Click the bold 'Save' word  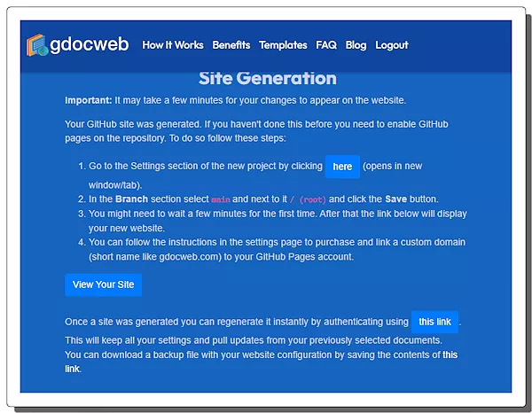[x=396, y=199]
